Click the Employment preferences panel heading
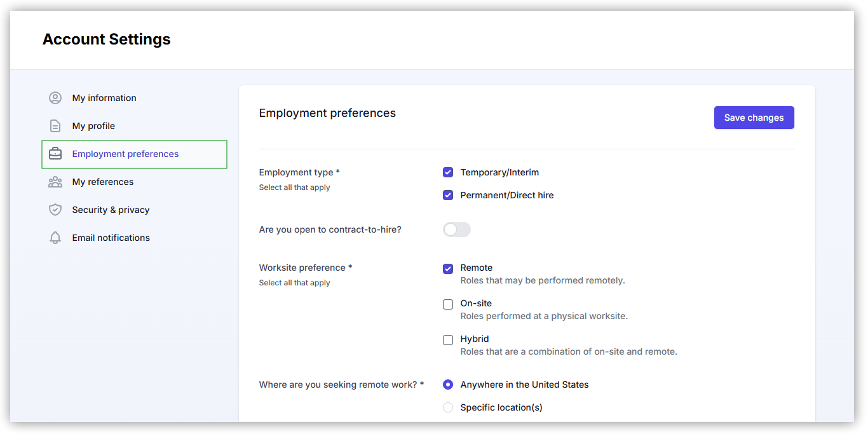The width and height of the screenshot is (868, 436). 327,112
